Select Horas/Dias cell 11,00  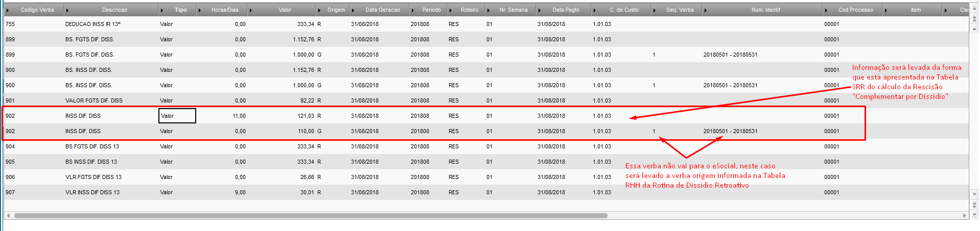[239, 116]
